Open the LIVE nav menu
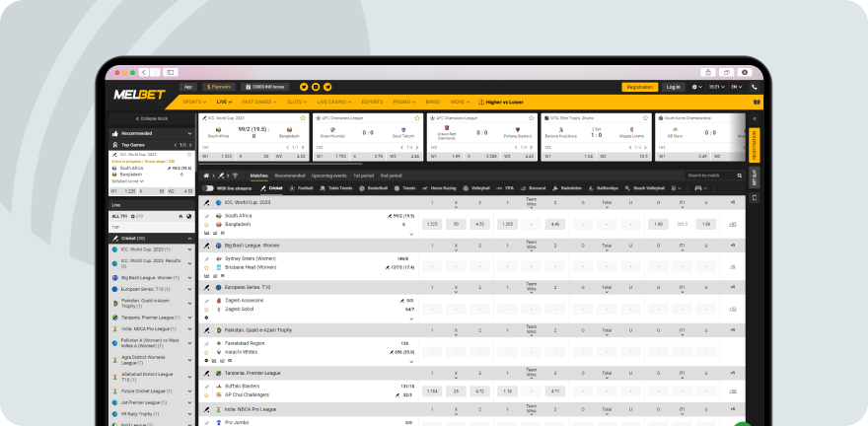Screen dimensions: 868x426 point(224,102)
